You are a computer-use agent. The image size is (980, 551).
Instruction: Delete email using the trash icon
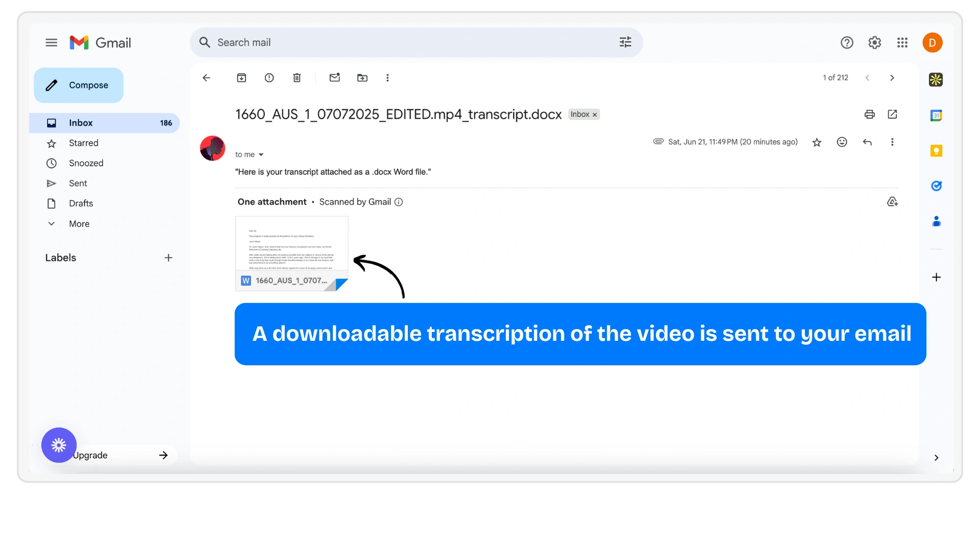(x=297, y=78)
